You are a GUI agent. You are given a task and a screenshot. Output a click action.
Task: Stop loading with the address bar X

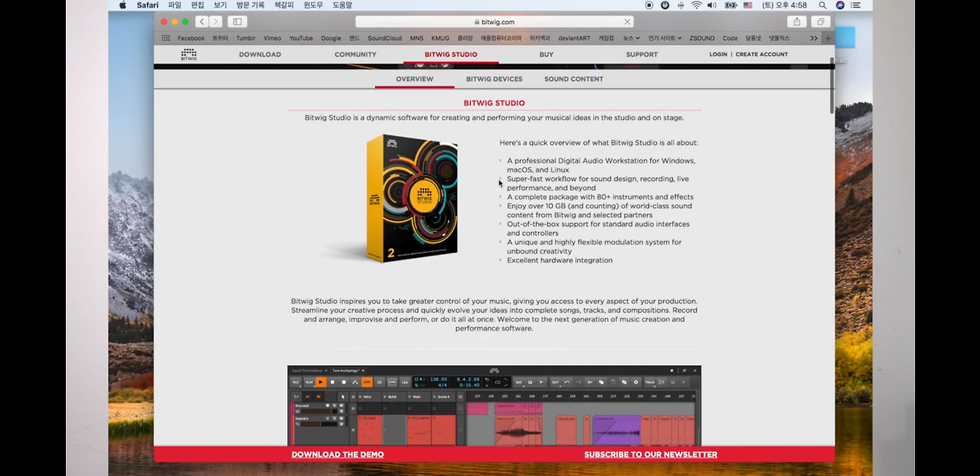pos(627,21)
